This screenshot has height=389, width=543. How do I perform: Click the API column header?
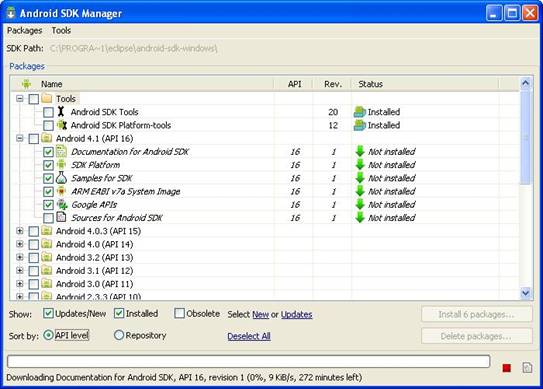click(294, 84)
